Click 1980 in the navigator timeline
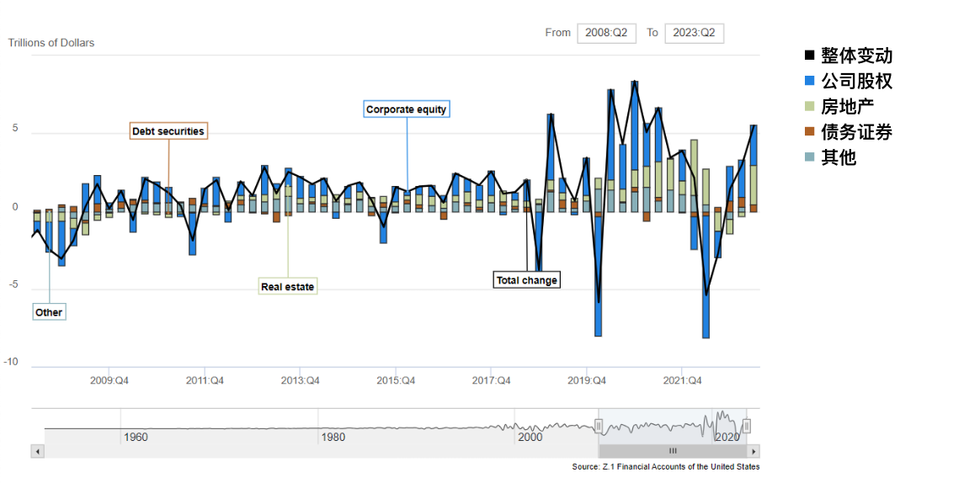The height and width of the screenshot is (483, 980). (x=333, y=438)
